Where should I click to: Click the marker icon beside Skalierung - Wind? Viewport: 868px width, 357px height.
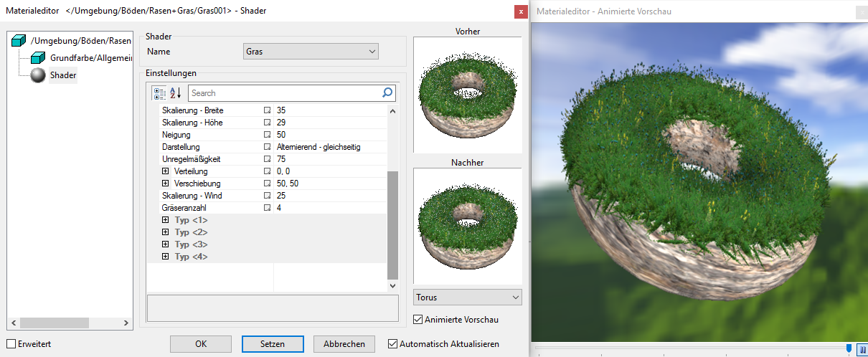pos(268,196)
